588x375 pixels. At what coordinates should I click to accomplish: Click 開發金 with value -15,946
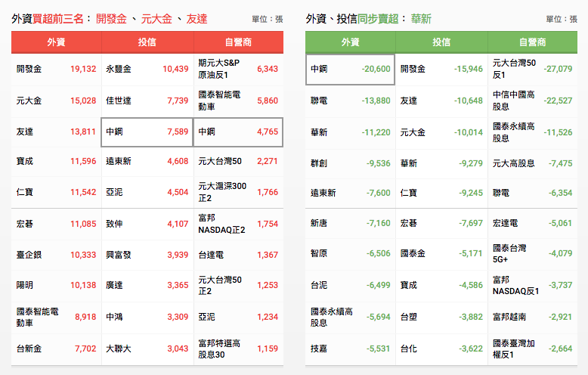click(413, 69)
